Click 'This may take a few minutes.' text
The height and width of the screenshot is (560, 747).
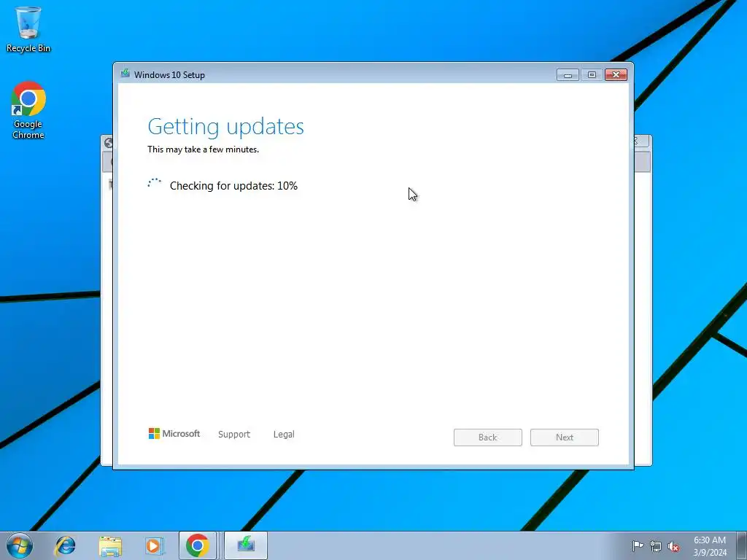[x=204, y=149]
